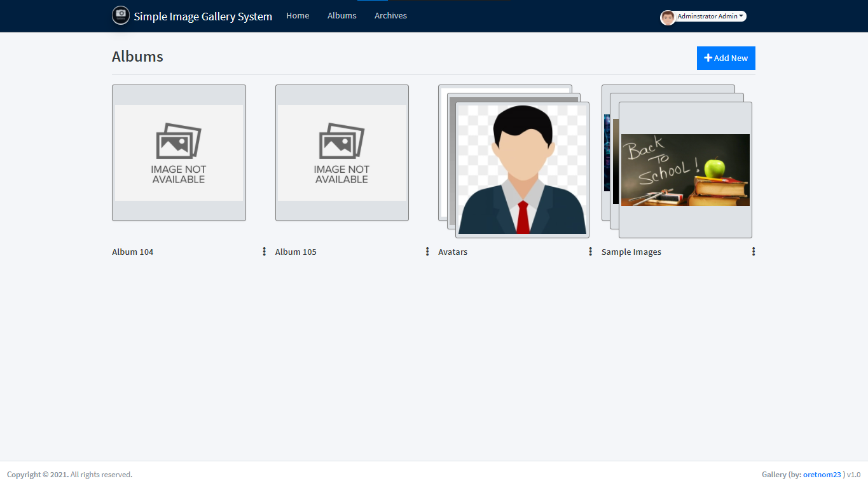Go to the Home menu item
Viewport: 868px width, 488px height.
point(298,16)
